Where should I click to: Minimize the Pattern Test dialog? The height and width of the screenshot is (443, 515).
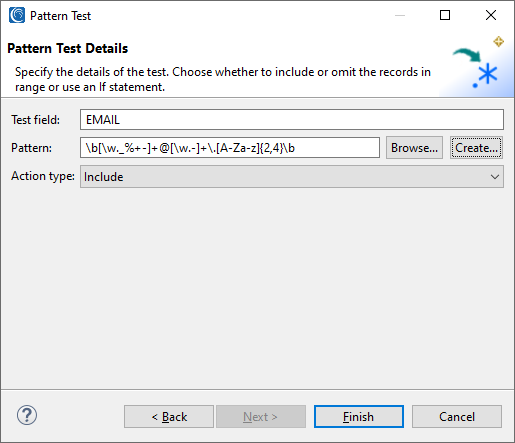tap(400, 15)
